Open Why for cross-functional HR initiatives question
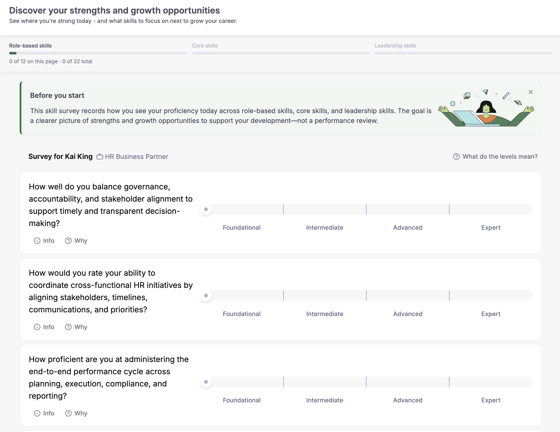 tap(76, 327)
